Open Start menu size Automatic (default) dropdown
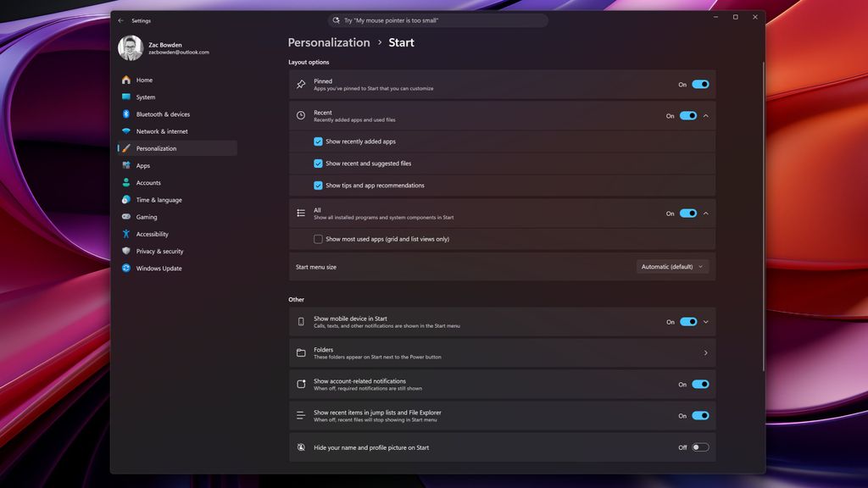Screen dimensions: 868x488 pos(672,267)
